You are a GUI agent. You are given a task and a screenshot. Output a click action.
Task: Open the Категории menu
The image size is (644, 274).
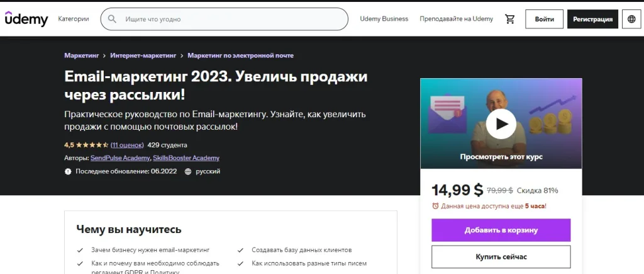[74, 19]
